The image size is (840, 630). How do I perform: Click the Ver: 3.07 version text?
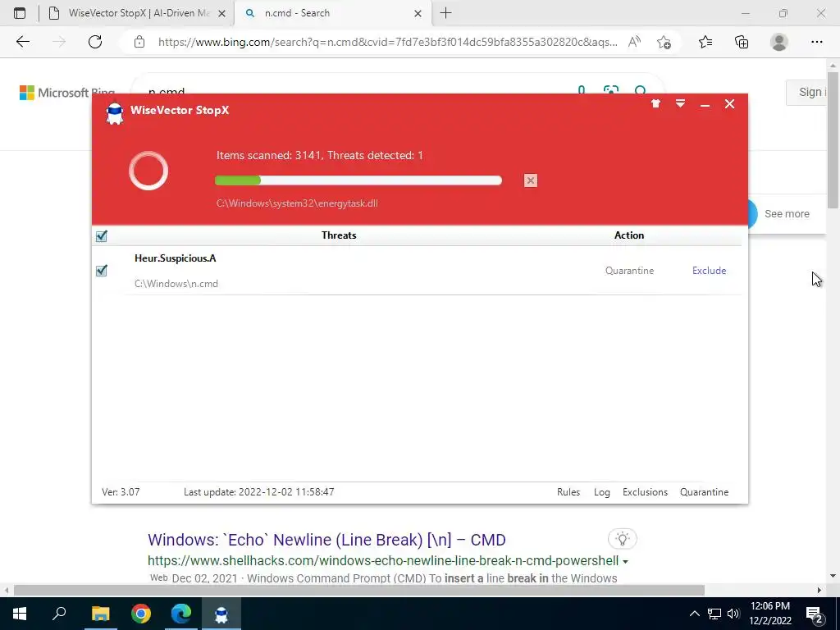pyautogui.click(x=121, y=492)
